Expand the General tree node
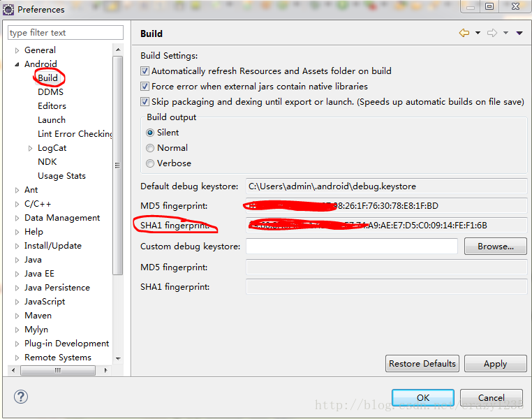 (17, 50)
